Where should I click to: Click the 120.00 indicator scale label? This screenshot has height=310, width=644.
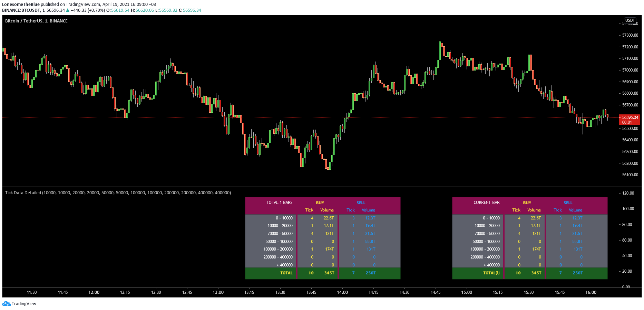tap(628, 193)
